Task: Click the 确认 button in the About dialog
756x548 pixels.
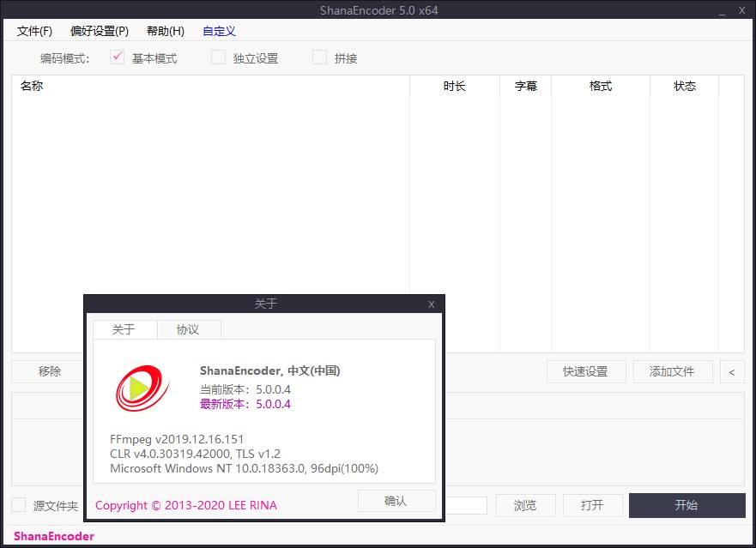Action: coord(396,501)
